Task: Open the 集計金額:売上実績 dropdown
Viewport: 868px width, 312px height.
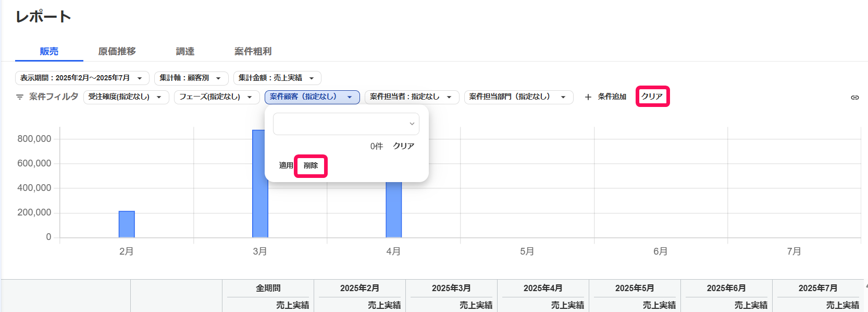Action: pyautogui.click(x=277, y=78)
